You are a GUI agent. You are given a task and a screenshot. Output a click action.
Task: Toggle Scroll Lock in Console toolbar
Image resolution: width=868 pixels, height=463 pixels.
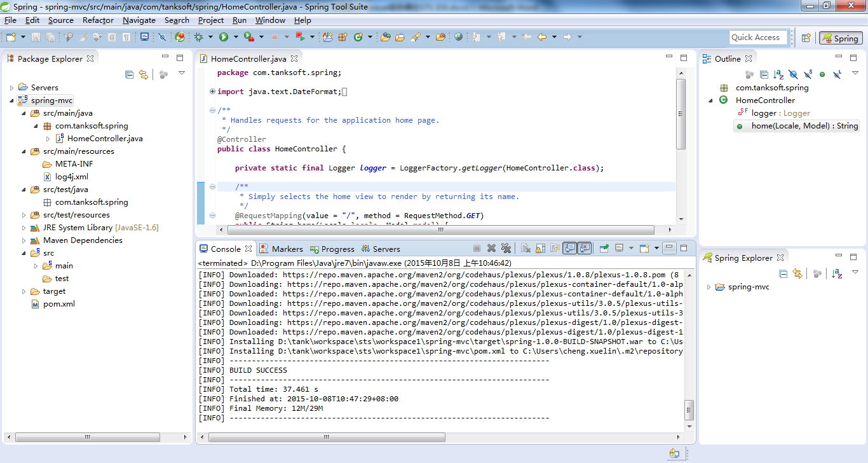pyautogui.click(x=540, y=248)
